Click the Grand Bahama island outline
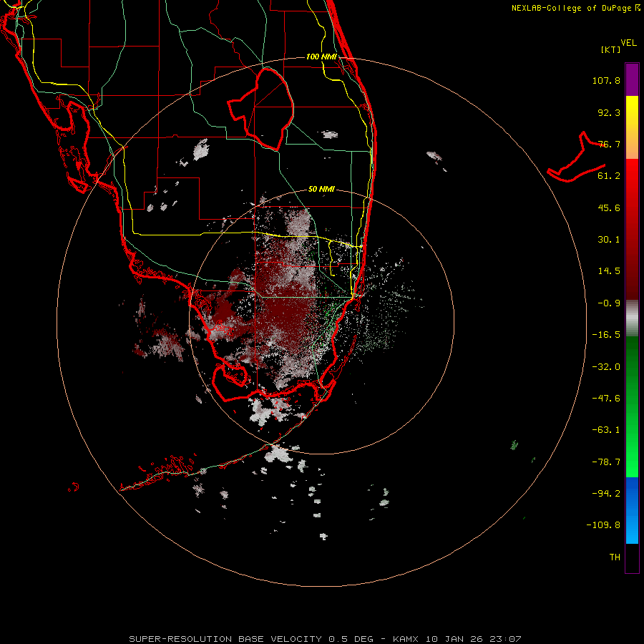 point(576,157)
